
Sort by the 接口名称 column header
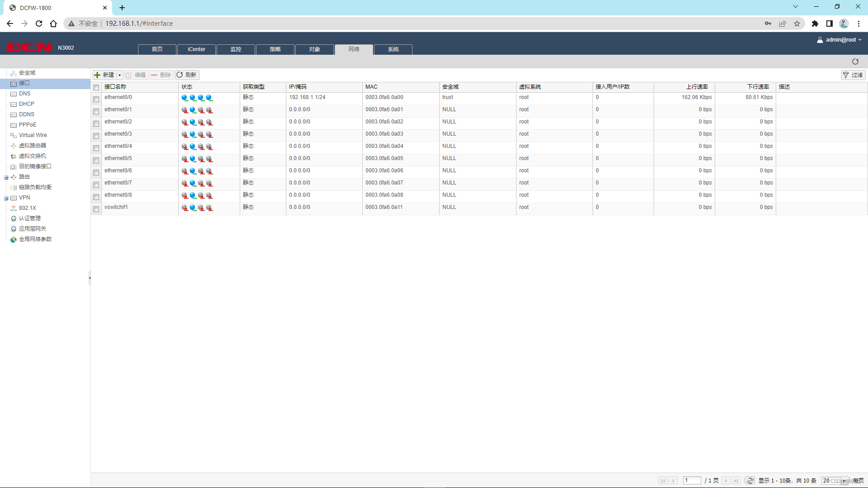(x=140, y=87)
